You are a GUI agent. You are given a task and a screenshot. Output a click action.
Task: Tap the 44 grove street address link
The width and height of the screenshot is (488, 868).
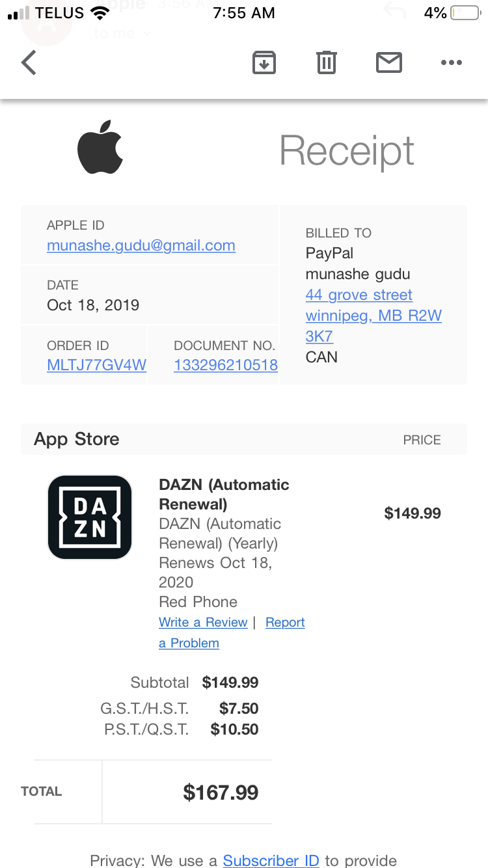[x=359, y=295]
